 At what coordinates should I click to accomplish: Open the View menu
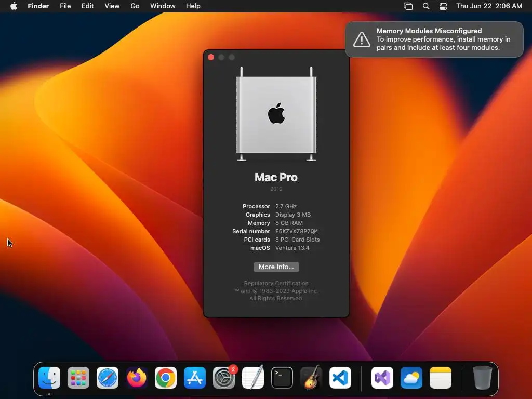click(x=112, y=6)
